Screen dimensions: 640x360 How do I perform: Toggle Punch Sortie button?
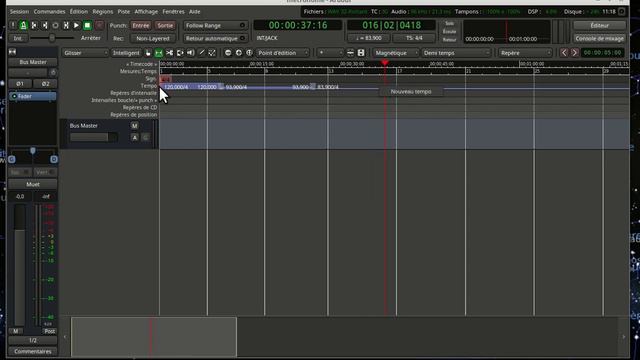pos(165,25)
